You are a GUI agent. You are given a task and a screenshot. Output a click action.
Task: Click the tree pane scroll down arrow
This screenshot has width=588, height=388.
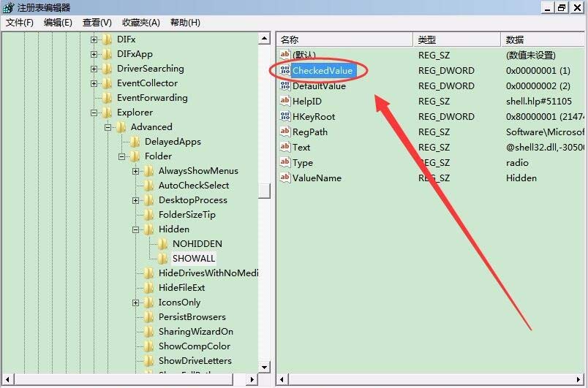(264, 368)
